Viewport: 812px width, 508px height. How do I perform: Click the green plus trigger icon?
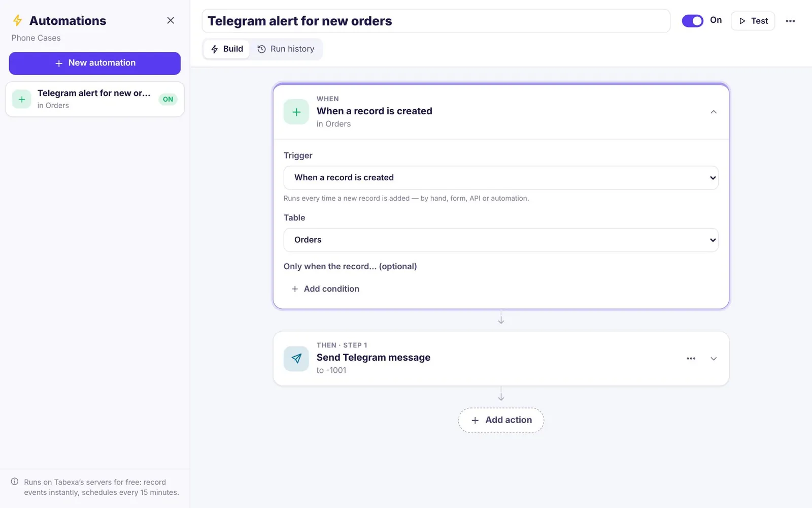click(296, 112)
